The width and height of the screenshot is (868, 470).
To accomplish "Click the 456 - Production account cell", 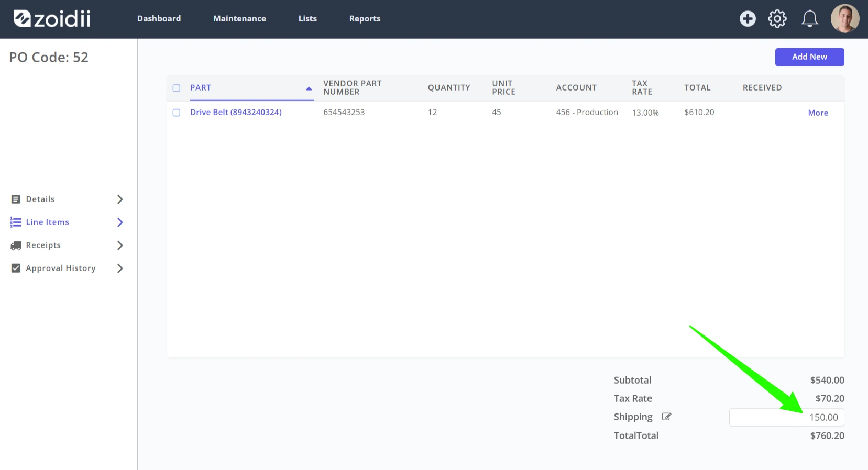I will point(587,112).
